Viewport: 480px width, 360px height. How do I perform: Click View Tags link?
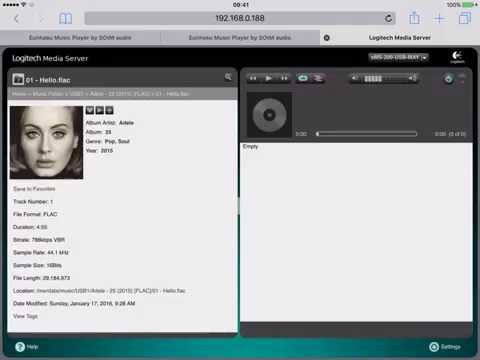pyautogui.click(x=25, y=316)
